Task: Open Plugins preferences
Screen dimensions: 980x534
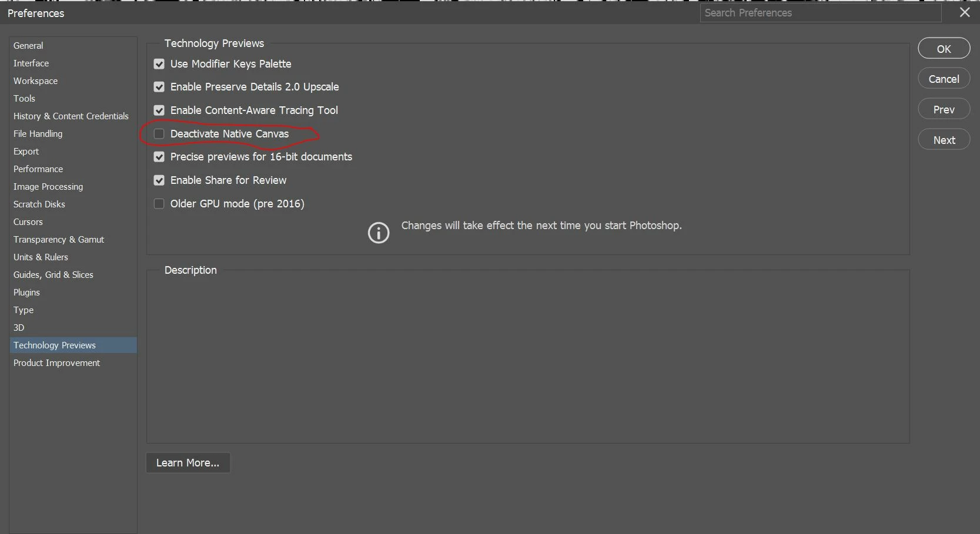Action: pyautogui.click(x=73, y=292)
